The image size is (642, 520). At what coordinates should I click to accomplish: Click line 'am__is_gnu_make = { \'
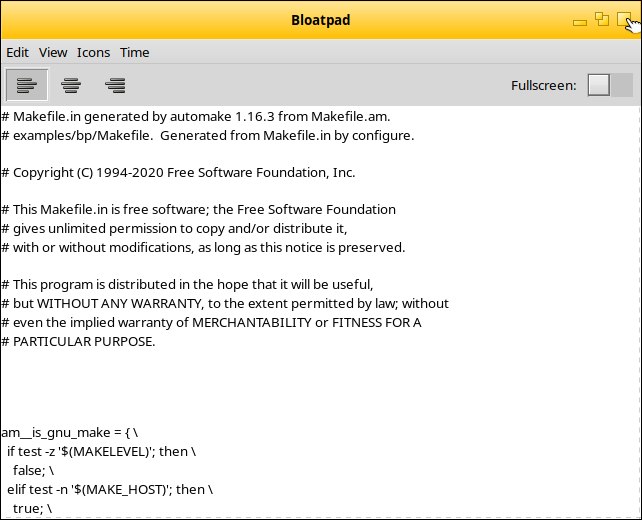pyautogui.click(x=70, y=433)
